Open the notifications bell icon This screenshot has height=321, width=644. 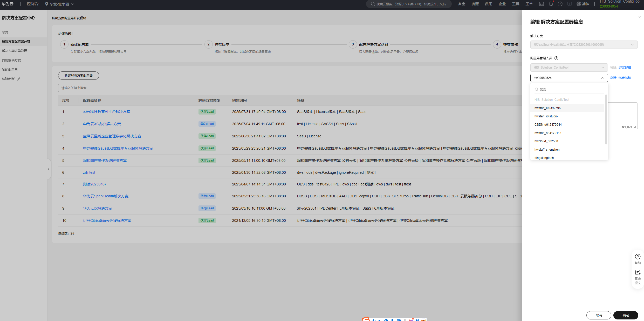(551, 4)
